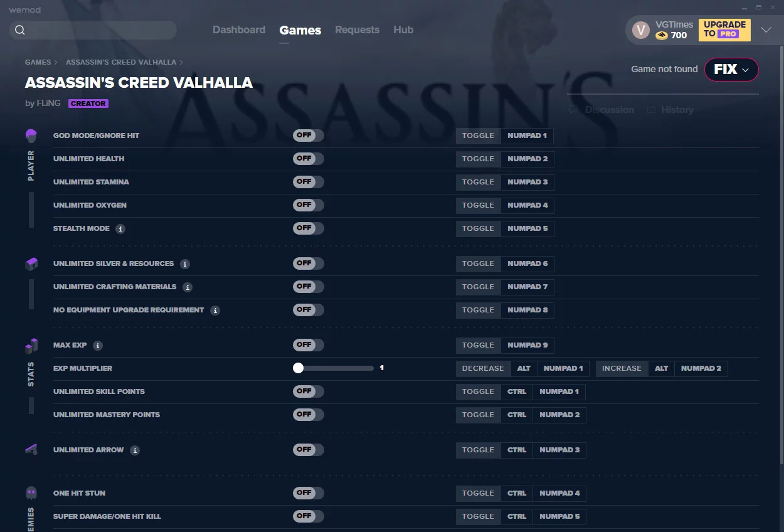
Task: Click the weapon category icon
Action: (x=31, y=449)
